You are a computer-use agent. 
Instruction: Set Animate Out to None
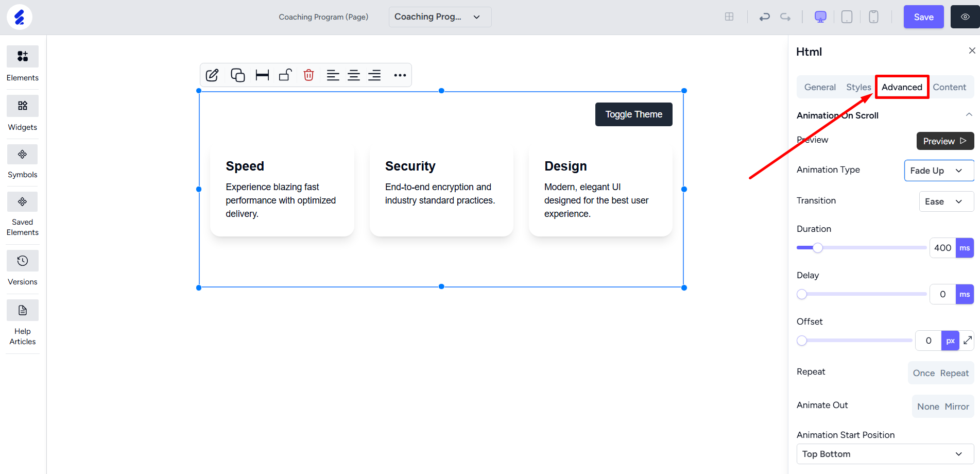click(x=928, y=407)
